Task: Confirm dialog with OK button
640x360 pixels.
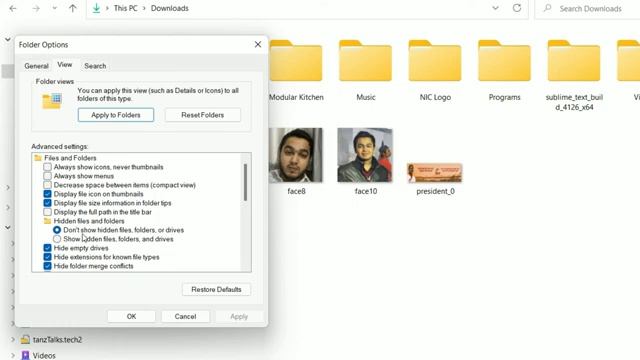Action: pyautogui.click(x=131, y=316)
